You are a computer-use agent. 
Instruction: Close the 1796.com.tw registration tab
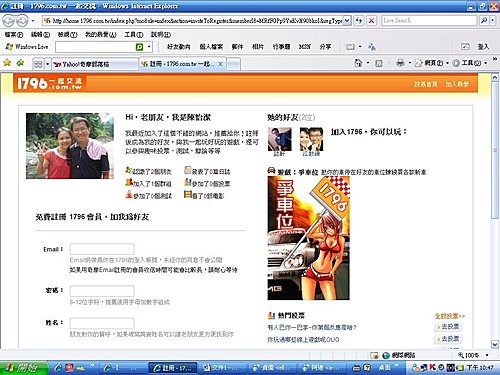click(220, 64)
